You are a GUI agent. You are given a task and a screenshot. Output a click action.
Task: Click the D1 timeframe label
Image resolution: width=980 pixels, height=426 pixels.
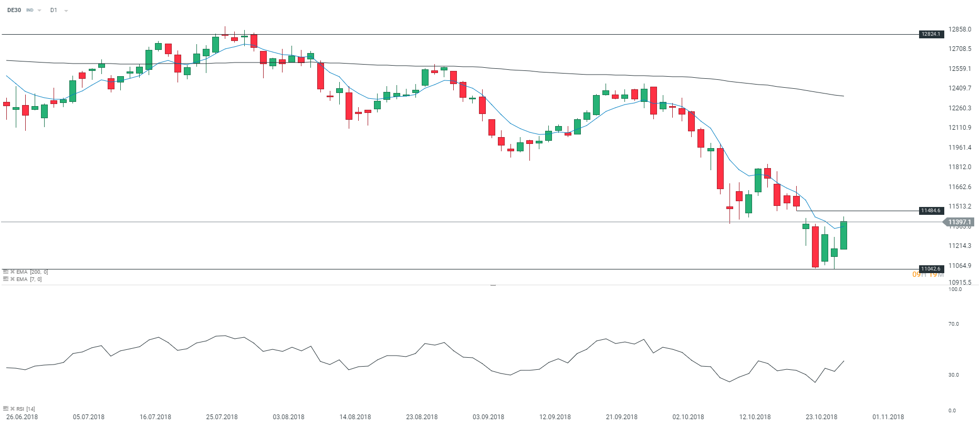coord(54,10)
